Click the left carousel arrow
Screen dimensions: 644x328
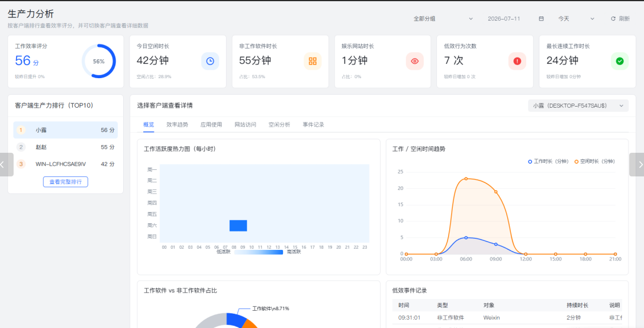click(6, 165)
